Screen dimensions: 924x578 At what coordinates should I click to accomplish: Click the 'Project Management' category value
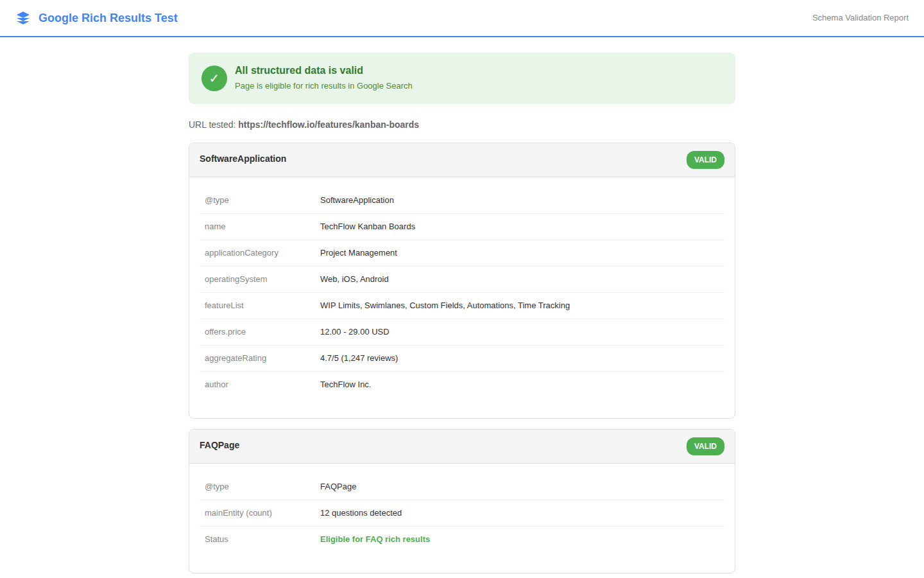point(359,253)
